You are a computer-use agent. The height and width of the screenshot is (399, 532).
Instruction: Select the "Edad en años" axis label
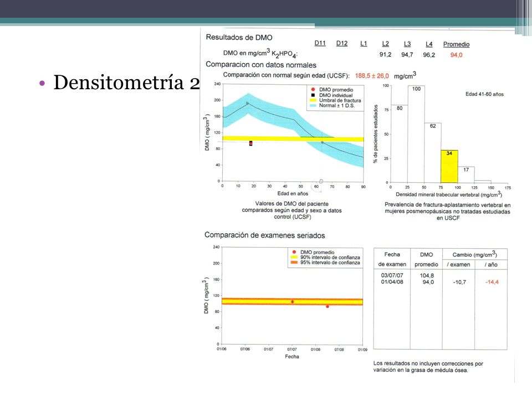[x=293, y=193]
